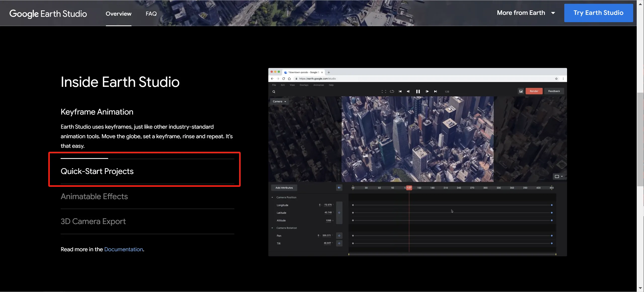
Task: Step back one frame
Action: 408,91
